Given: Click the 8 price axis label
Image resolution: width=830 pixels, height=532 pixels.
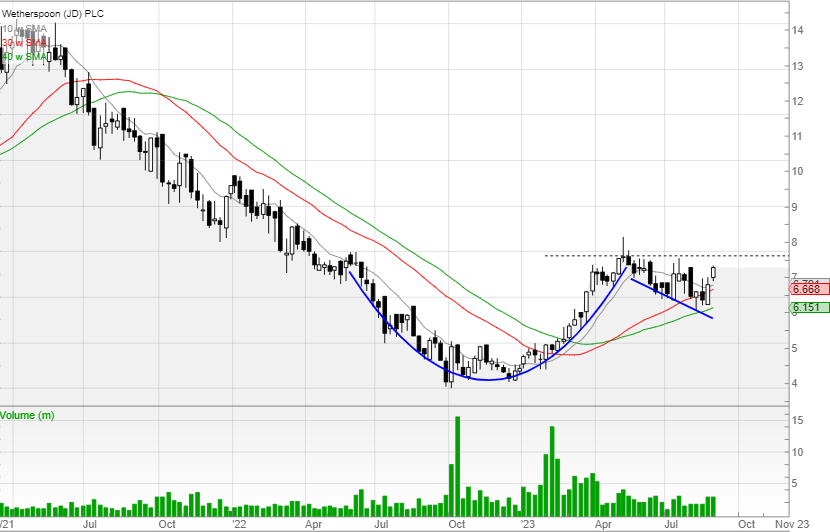Looking at the screenshot, I should coord(794,242).
